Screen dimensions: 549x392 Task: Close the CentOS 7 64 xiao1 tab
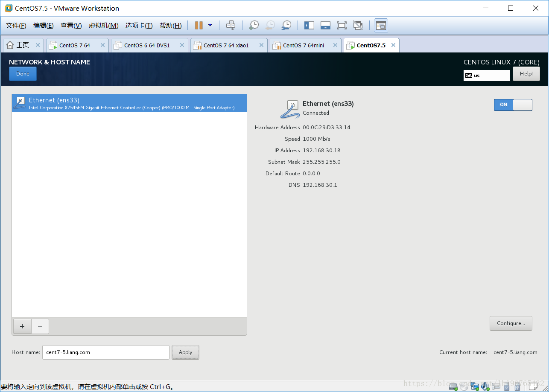pyautogui.click(x=261, y=45)
